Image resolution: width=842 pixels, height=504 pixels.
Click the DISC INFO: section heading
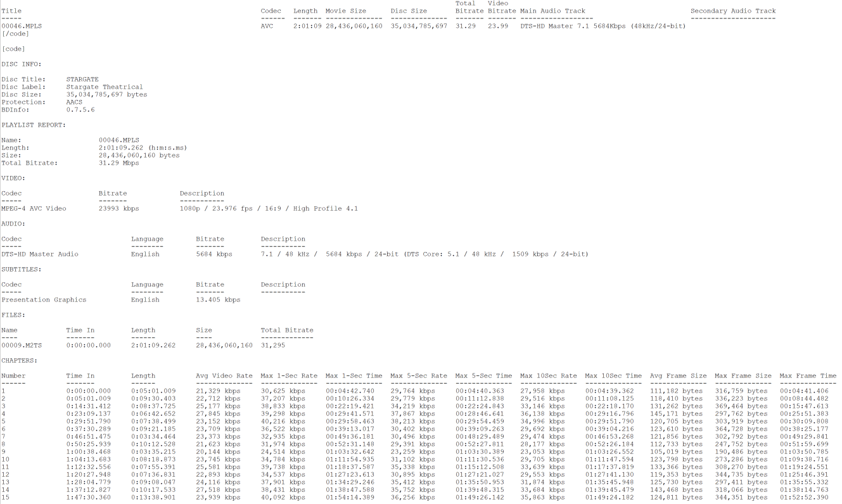tap(21, 65)
